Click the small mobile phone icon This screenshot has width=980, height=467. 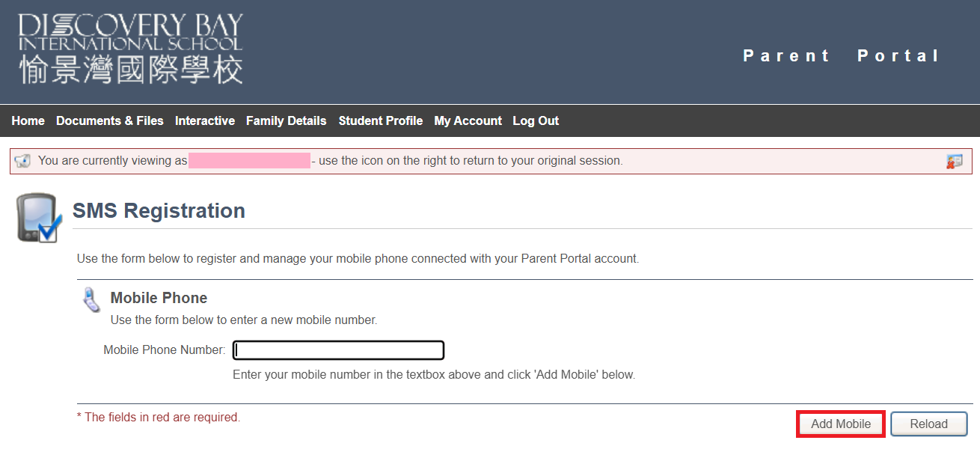pos(91,299)
